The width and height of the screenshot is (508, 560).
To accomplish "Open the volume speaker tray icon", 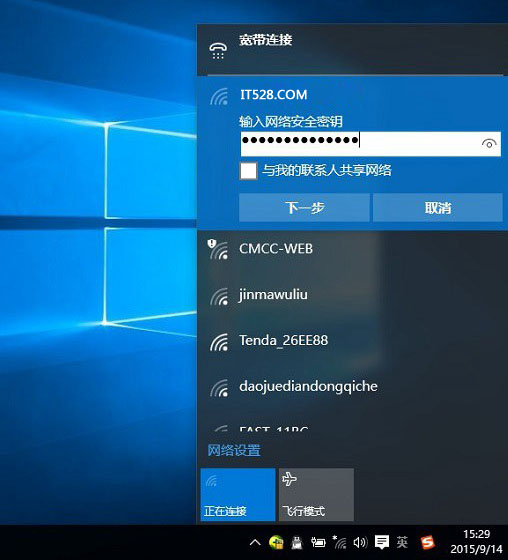I will [360, 542].
